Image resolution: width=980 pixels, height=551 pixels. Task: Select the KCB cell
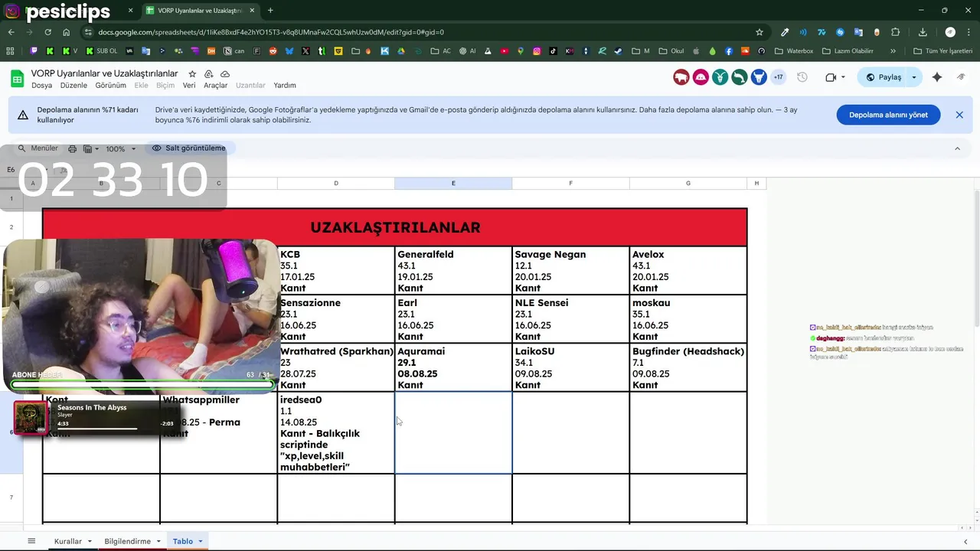click(x=336, y=270)
